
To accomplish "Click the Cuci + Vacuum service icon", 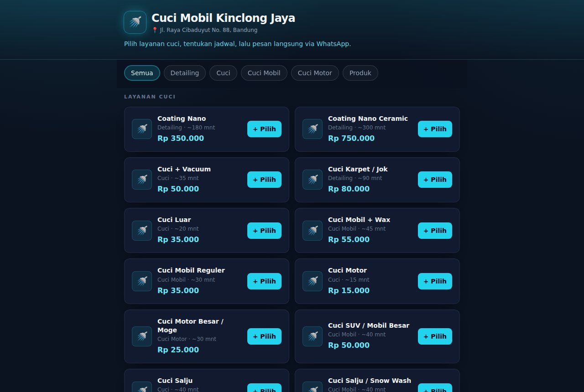I will (142, 180).
